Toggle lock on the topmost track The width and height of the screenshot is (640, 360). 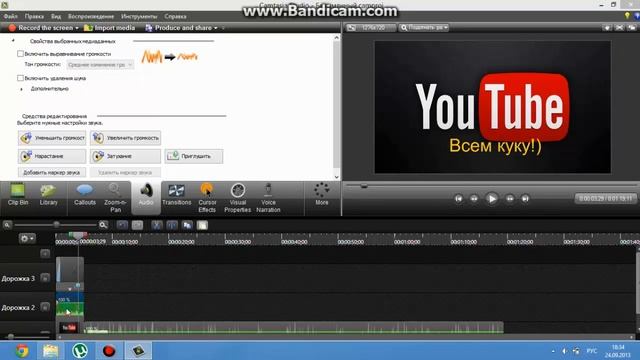tap(45, 253)
